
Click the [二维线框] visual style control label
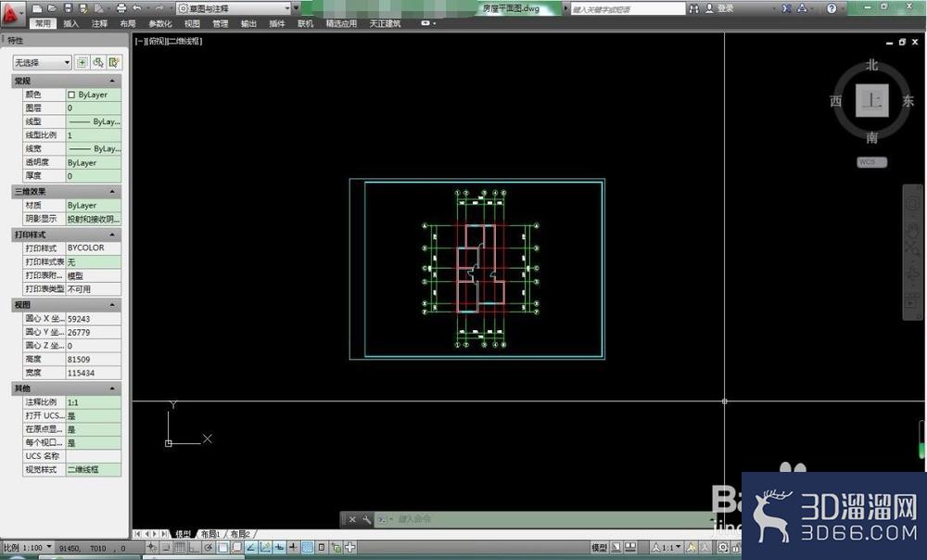[185, 42]
